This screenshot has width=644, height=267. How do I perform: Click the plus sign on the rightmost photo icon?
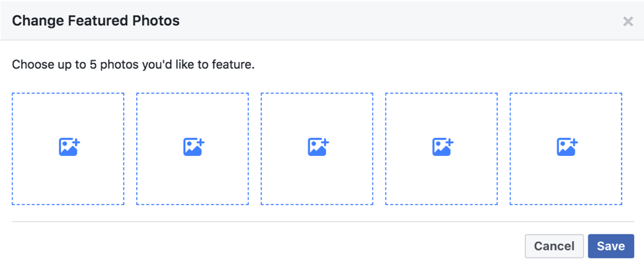[x=574, y=142]
